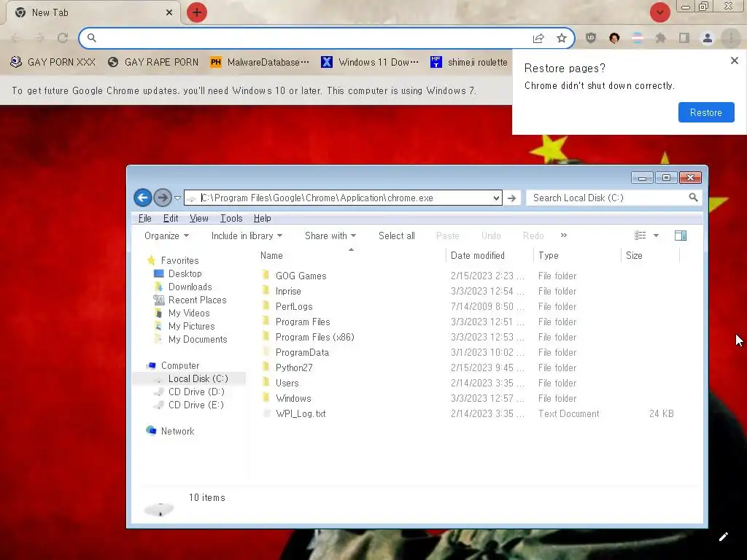Sort by Size column header

click(x=650, y=255)
